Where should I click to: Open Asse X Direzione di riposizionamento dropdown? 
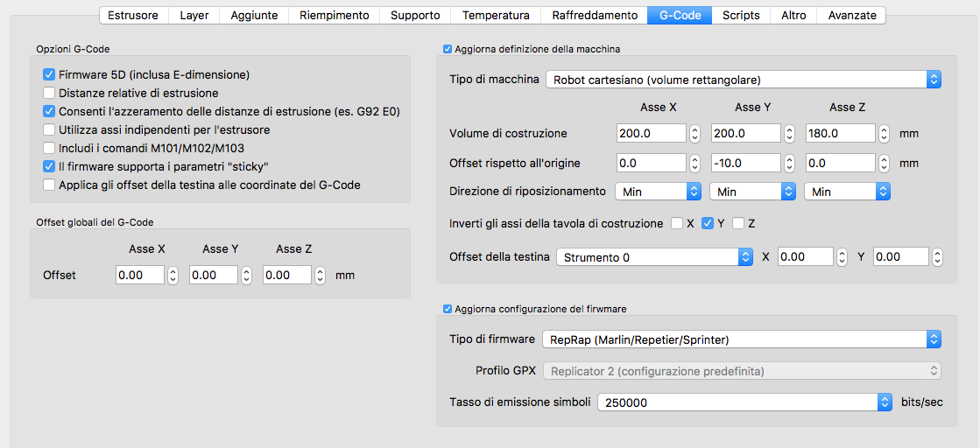(659, 191)
